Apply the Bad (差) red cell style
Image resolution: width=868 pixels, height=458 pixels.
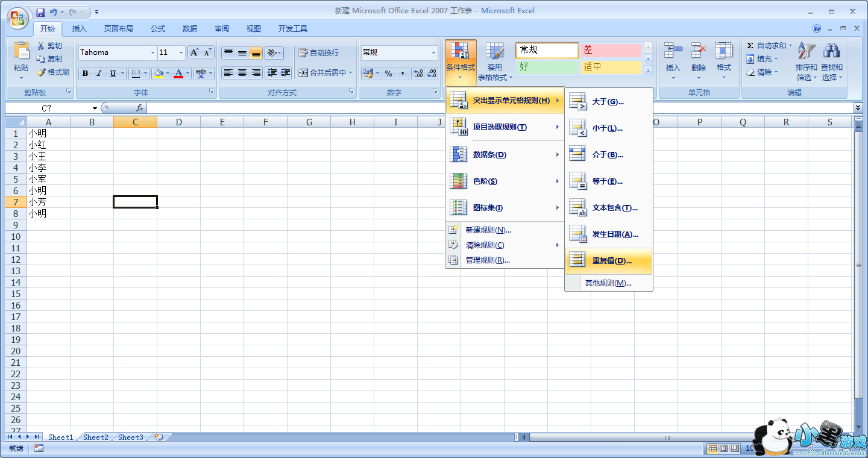(x=610, y=51)
